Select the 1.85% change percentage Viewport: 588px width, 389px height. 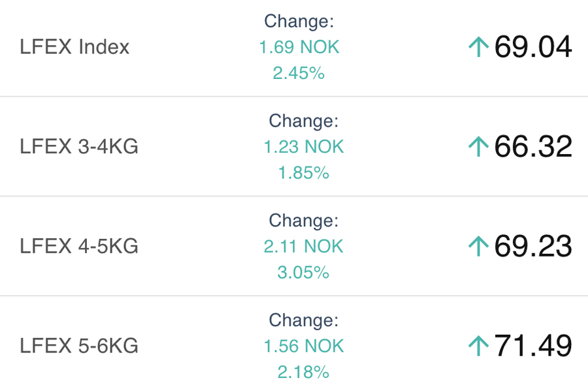(x=303, y=173)
